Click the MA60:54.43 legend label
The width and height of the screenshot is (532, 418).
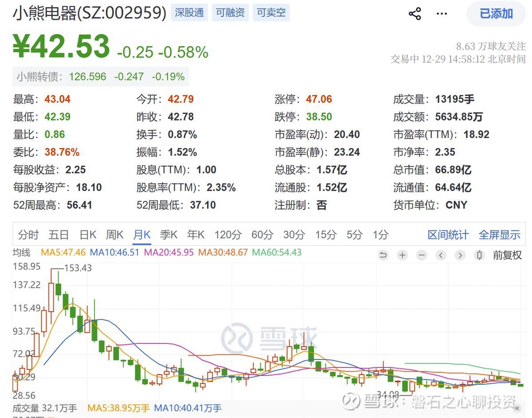277,253
